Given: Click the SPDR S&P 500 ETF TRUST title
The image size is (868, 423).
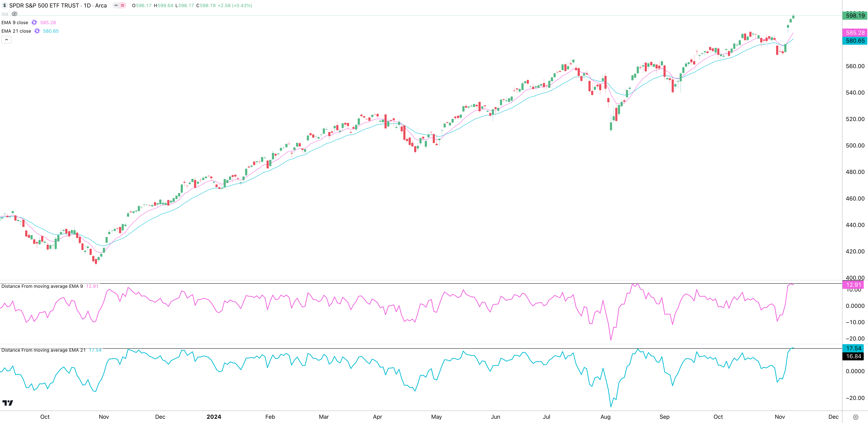Looking at the screenshot, I should pyautogui.click(x=44, y=5).
